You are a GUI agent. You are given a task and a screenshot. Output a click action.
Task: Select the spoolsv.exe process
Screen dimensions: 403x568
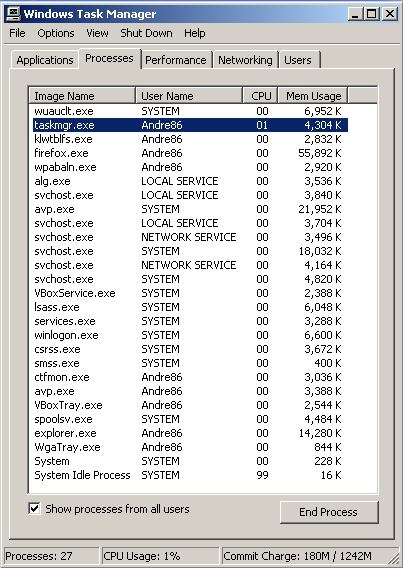[190, 419]
